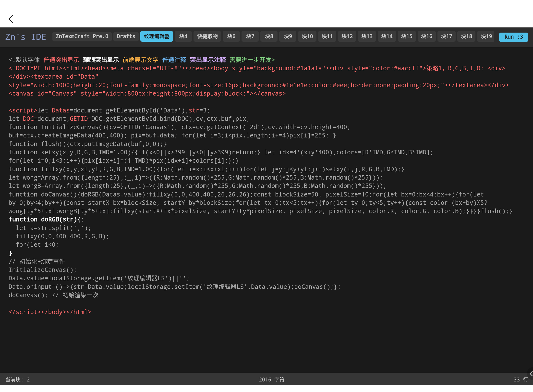Open the 块12 tab
Viewport: 533px width, 392px height.
[x=347, y=36]
